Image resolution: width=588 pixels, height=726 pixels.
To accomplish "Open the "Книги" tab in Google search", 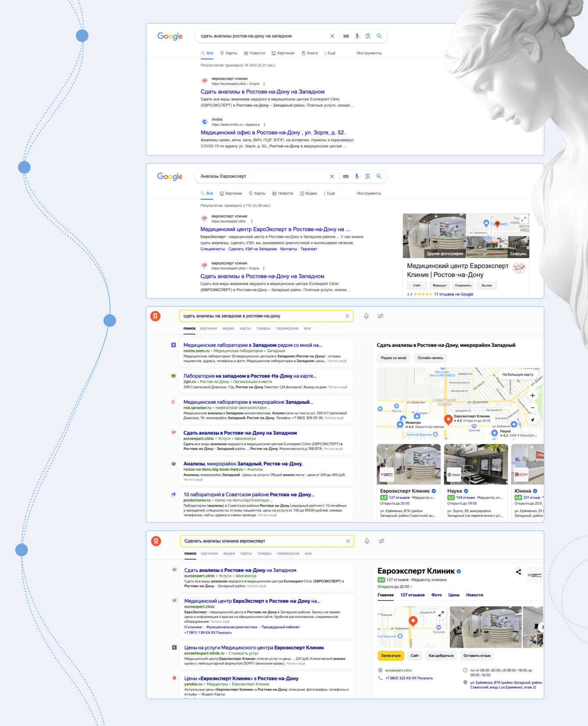I will coord(310,53).
